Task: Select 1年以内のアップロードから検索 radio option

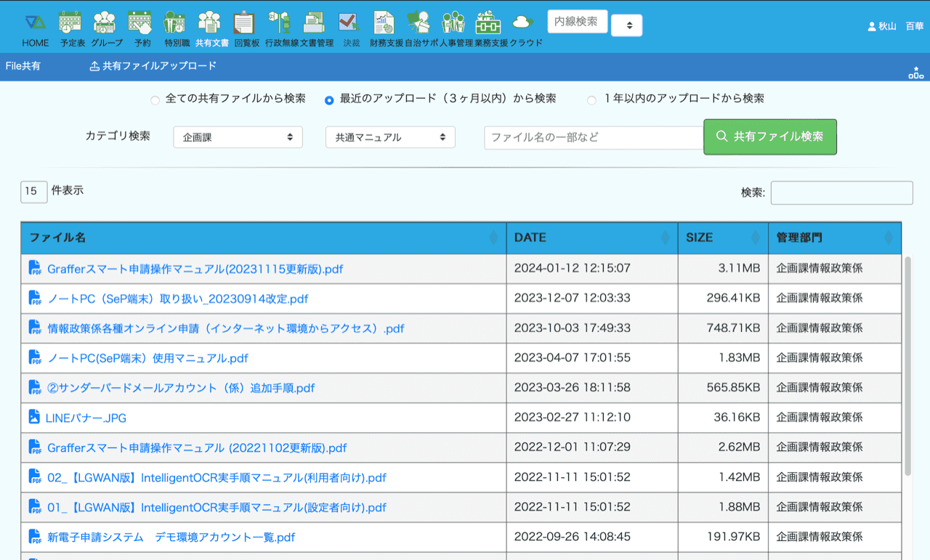Action: tap(591, 100)
